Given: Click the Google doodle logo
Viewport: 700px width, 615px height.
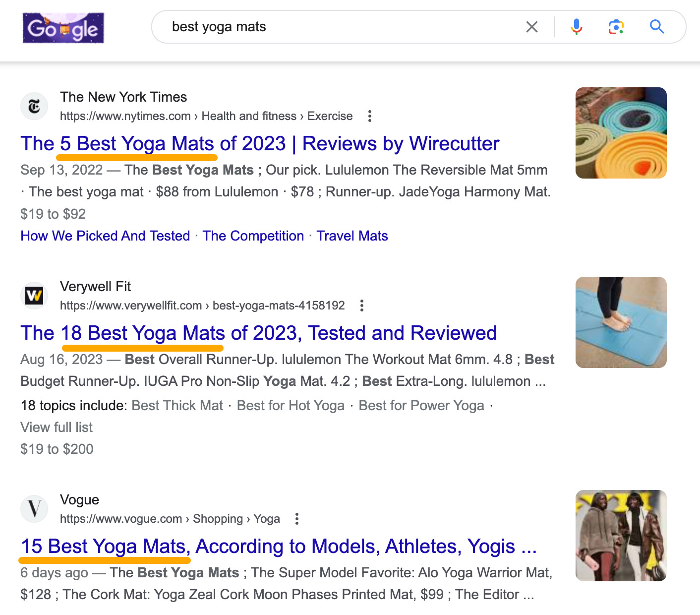Looking at the screenshot, I should (63, 28).
